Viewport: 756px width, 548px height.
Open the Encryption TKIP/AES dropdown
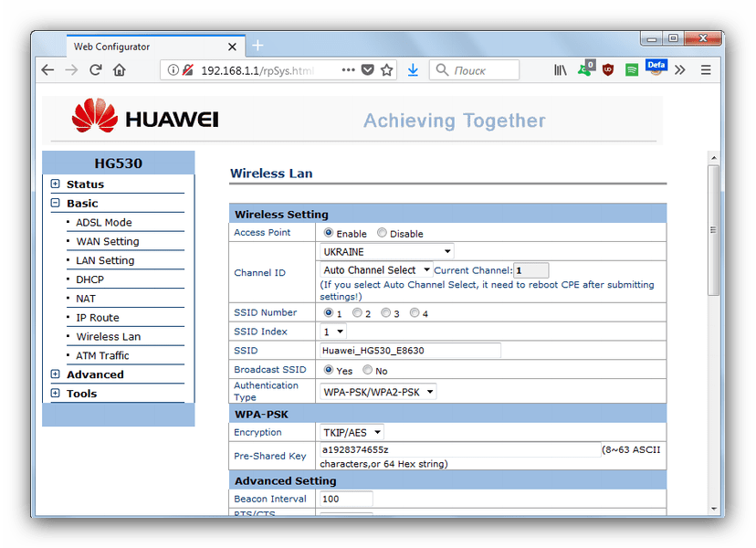pyautogui.click(x=352, y=432)
